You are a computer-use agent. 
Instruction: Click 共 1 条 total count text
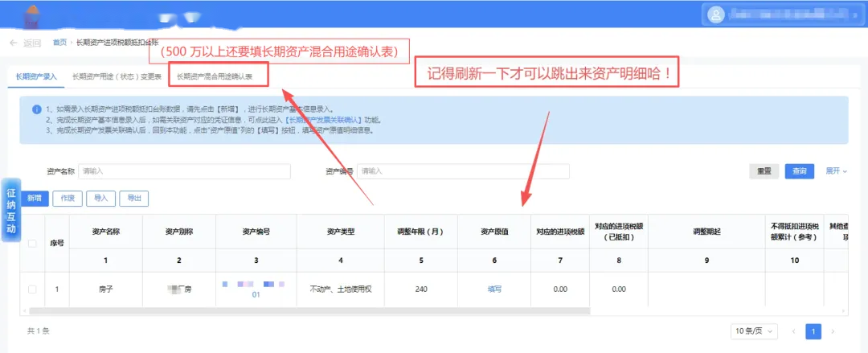pyautogui.click(x=39, y=331)
